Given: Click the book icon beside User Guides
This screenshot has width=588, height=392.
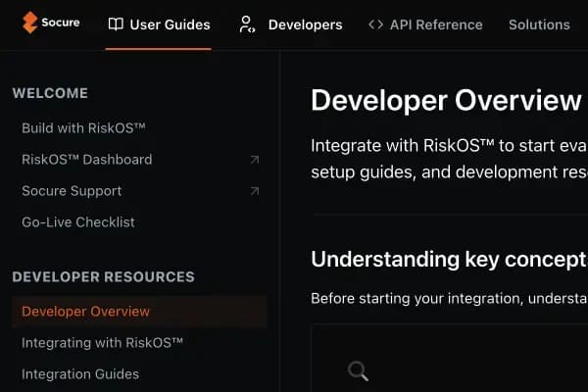Looking at the screenshot, I should pos(116,24).
